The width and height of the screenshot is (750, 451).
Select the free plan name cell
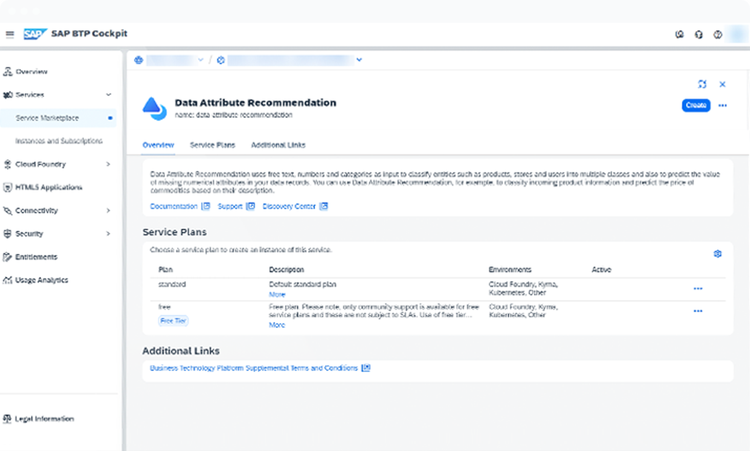pyautogui.click(x=165, y=307)
